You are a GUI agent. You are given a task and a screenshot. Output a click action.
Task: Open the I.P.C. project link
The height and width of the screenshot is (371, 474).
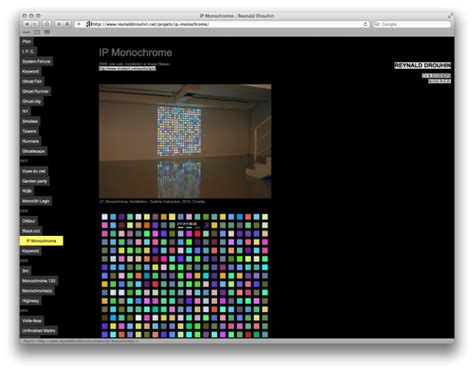click(x=28, y=51)
